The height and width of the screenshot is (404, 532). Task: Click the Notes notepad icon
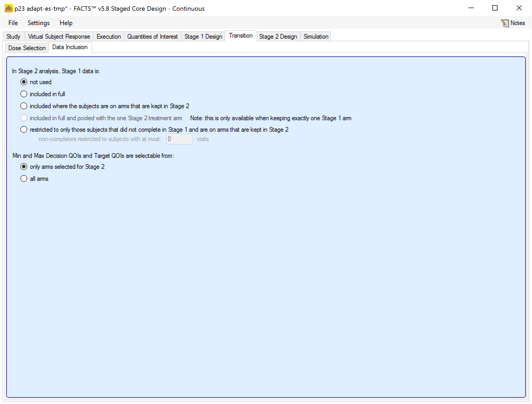coord(505,23)
